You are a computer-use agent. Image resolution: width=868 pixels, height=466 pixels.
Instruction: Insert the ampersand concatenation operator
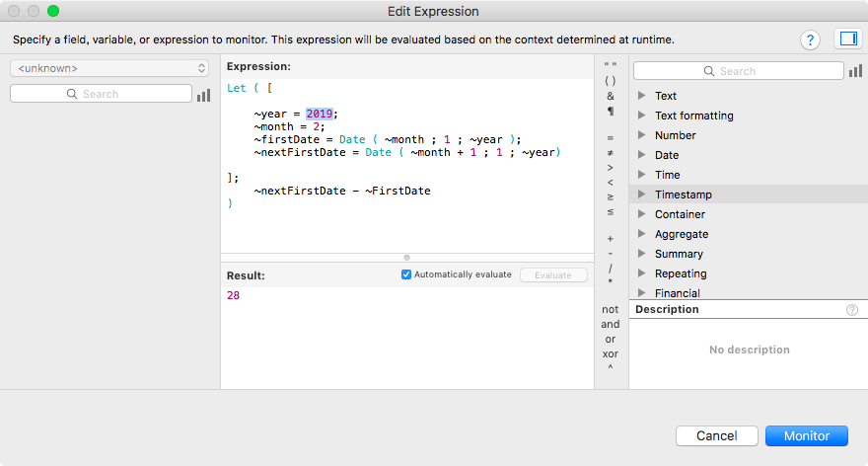coord(610,96)
